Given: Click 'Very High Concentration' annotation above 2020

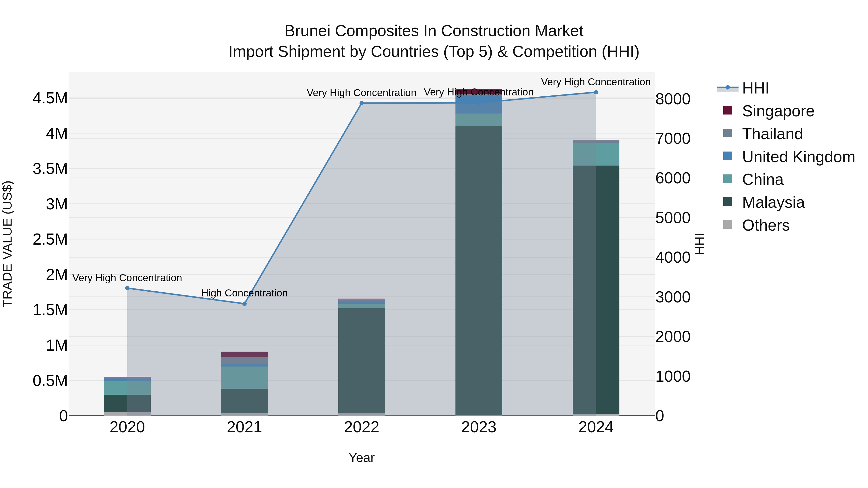Looking at the screenshot, I should 127,278.
